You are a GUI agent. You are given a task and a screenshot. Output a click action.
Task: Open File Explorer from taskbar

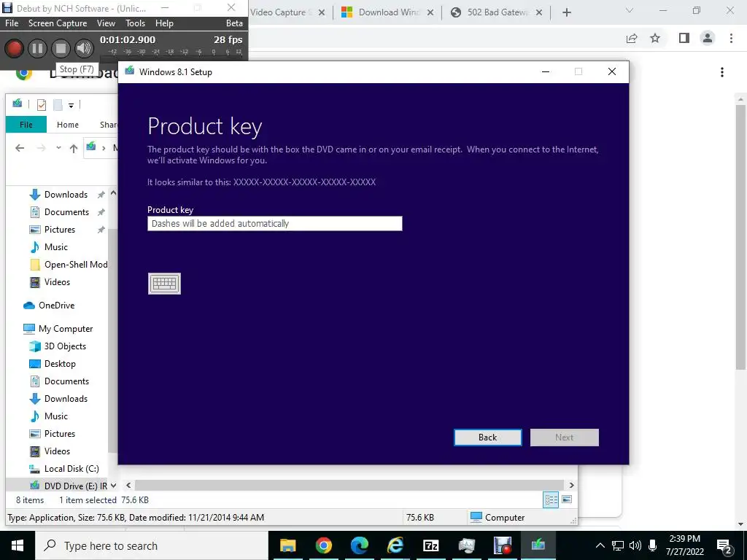click(287, 545)
